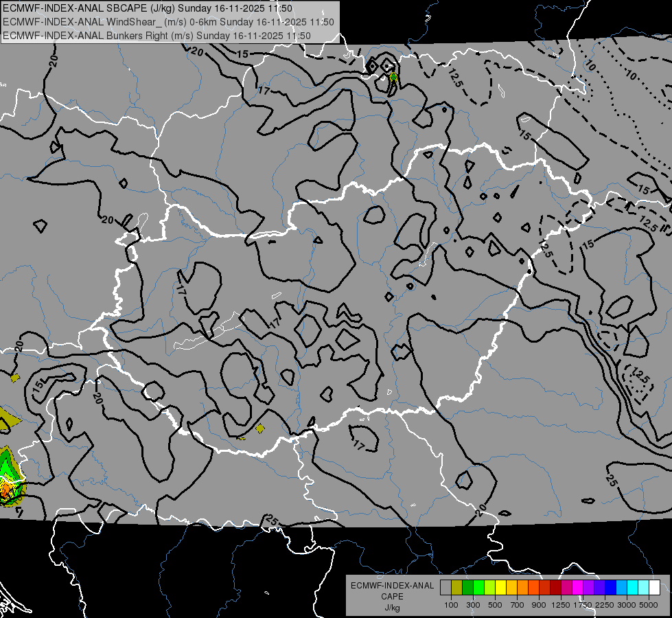Click the 2250 legend value
This screenshot has height=618, width=672.
605,605
